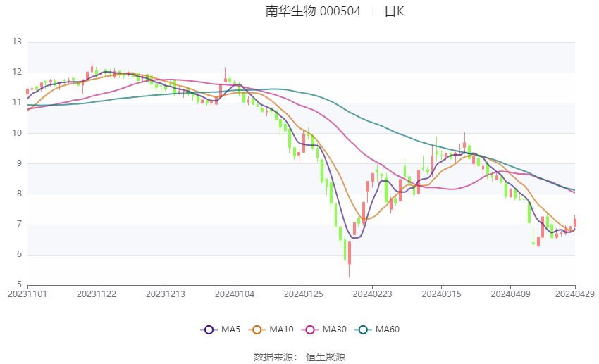Viewport: 599px width, 364px height.
Task: Click the 日K label in title
Action: [x=394, y=11]
